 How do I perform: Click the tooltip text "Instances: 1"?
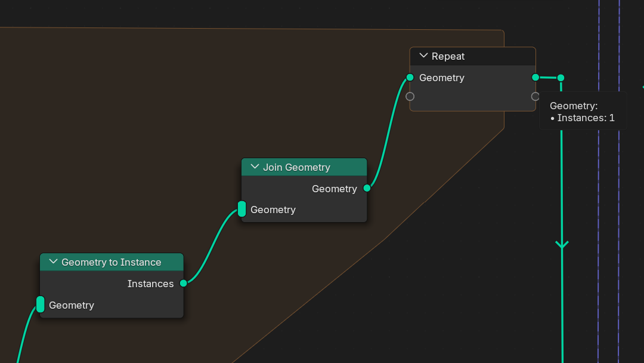pyautogui.click(x=586, y=118)
